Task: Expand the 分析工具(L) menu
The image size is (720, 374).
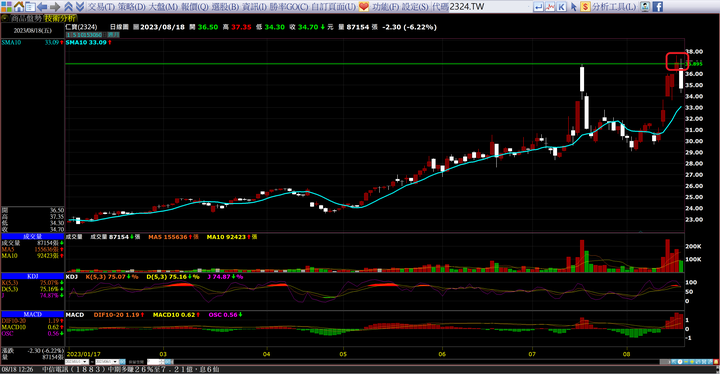Action: click(614, 6)
